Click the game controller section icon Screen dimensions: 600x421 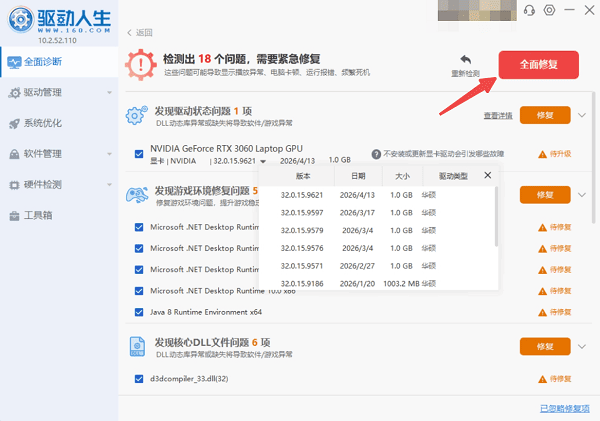[x=137, y=195]
